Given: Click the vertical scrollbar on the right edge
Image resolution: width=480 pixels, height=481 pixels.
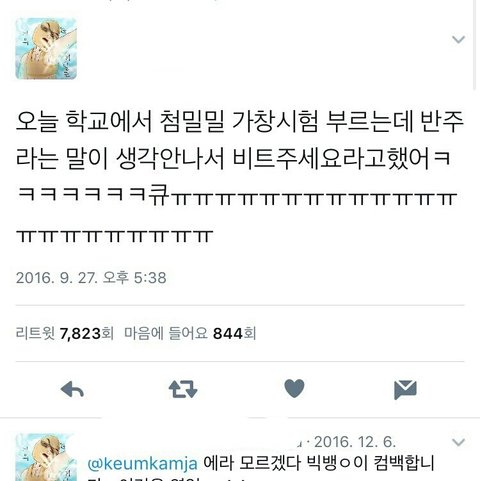Looking at the screenshot, I should coord(474,45).
